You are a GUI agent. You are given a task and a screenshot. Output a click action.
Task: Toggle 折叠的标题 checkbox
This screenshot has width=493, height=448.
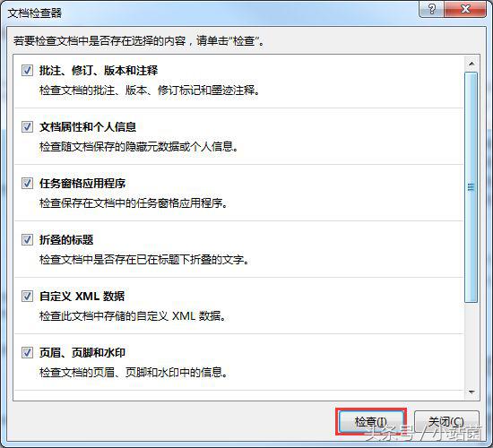pos(27,239)
